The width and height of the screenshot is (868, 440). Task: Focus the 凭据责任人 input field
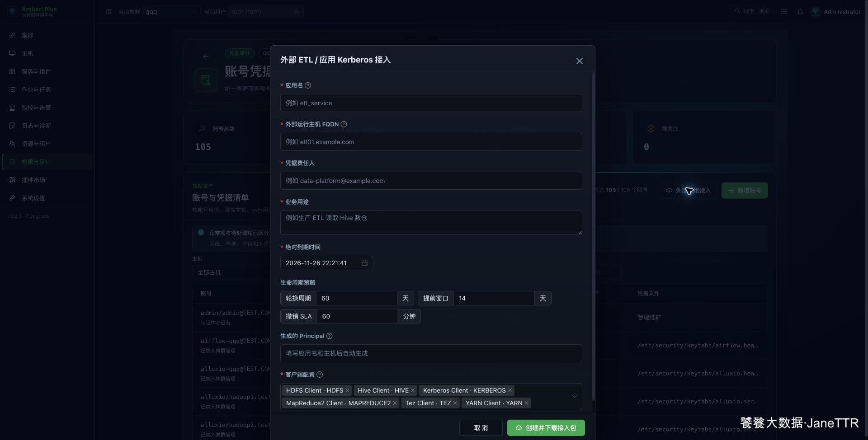(431, 181)
